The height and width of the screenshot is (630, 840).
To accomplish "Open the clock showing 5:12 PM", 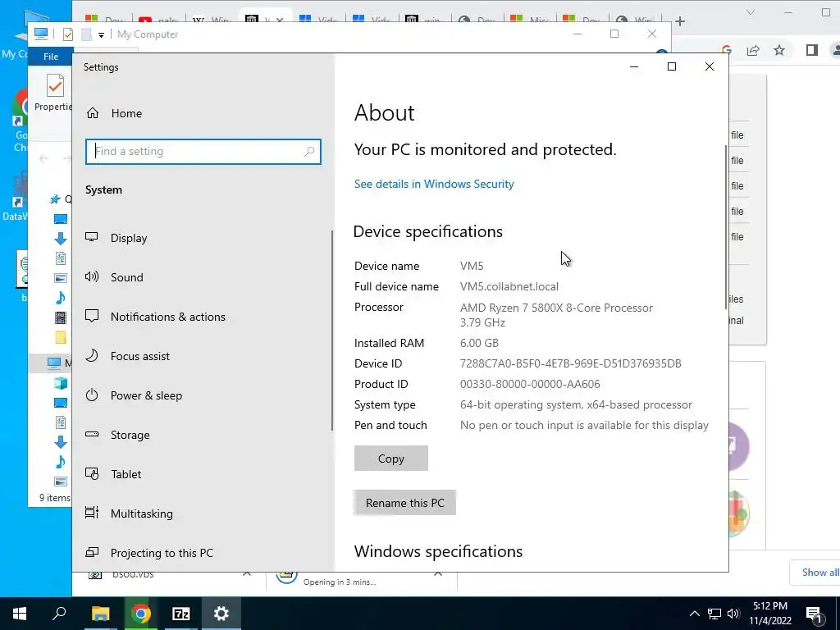I will (769, 614).
